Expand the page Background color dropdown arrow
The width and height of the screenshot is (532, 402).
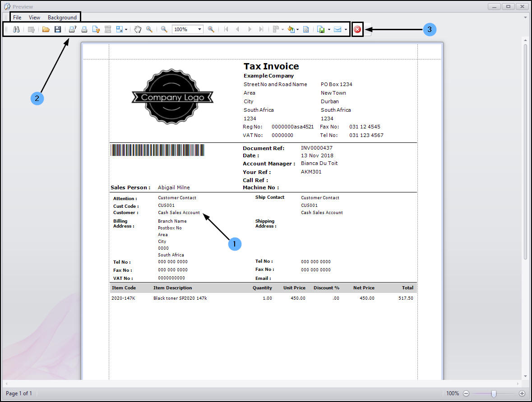(x=298, y=30)
